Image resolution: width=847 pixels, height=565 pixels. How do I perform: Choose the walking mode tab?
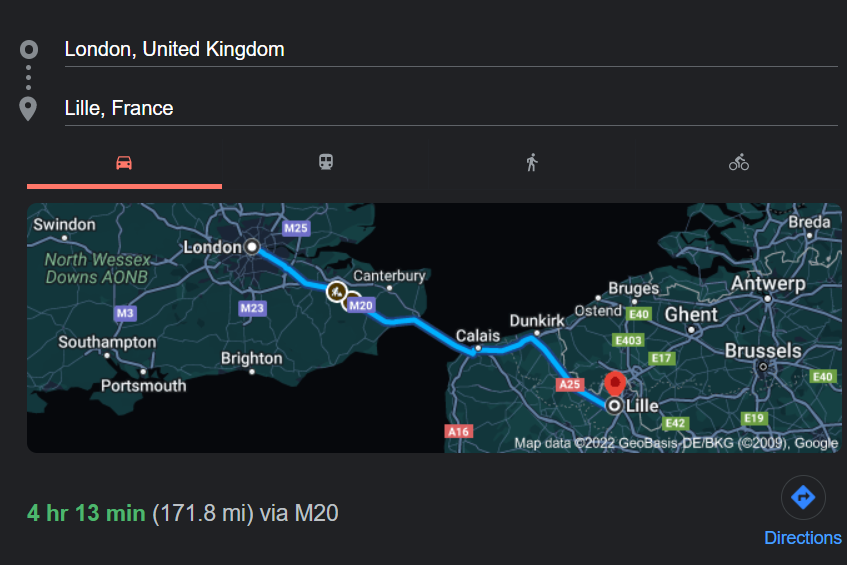tap(532, 162)
